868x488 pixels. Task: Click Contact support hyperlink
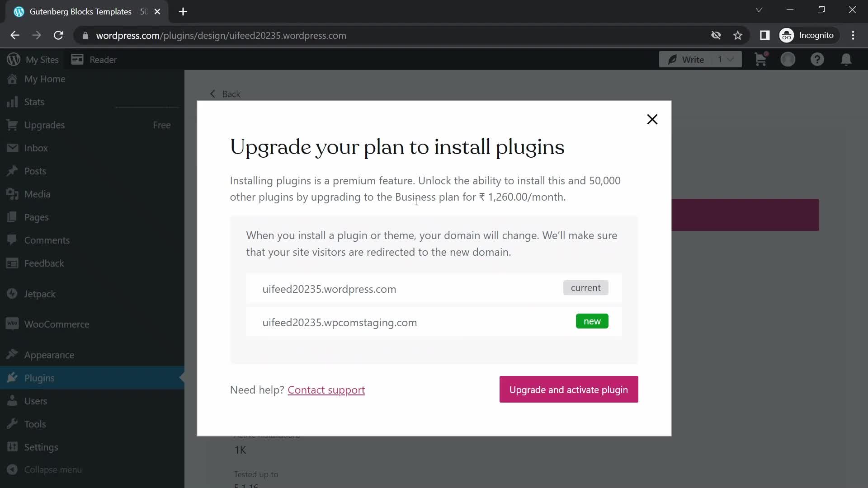point(326,389)
